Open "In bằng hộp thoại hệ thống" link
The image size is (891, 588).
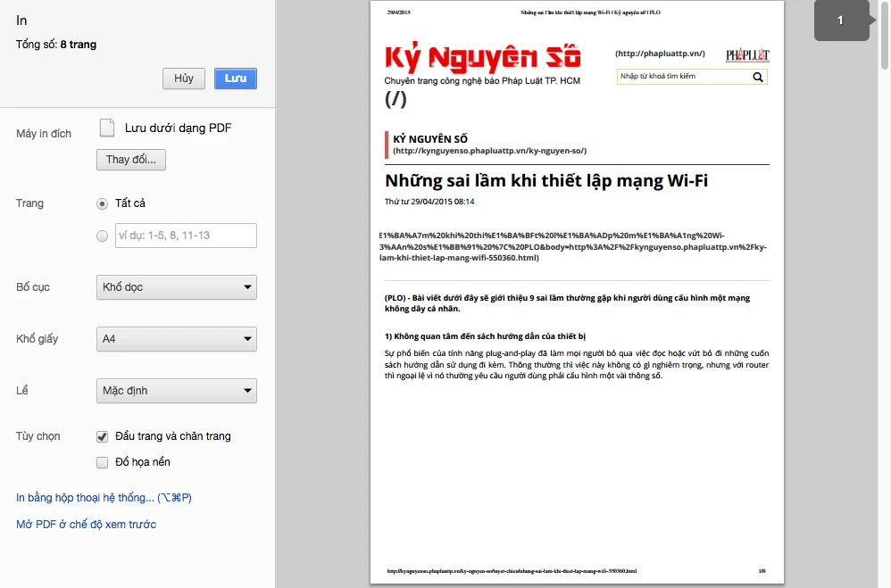[104, 498]
